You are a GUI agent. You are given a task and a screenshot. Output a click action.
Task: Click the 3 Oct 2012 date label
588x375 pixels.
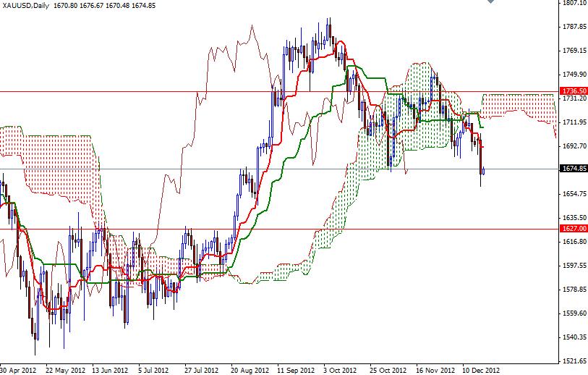(341, 370)
